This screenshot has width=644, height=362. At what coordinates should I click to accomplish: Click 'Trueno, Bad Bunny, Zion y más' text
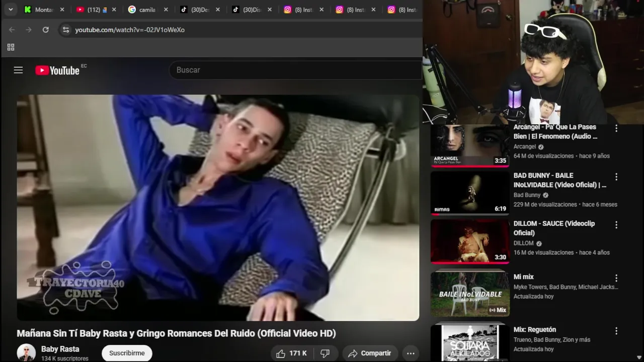[552, 340]
